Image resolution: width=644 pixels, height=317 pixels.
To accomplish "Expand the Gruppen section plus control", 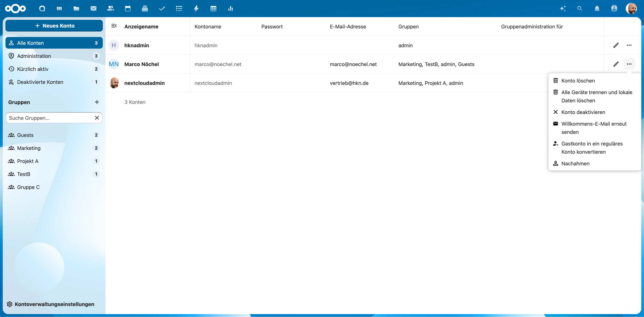I will click(97, 102).
